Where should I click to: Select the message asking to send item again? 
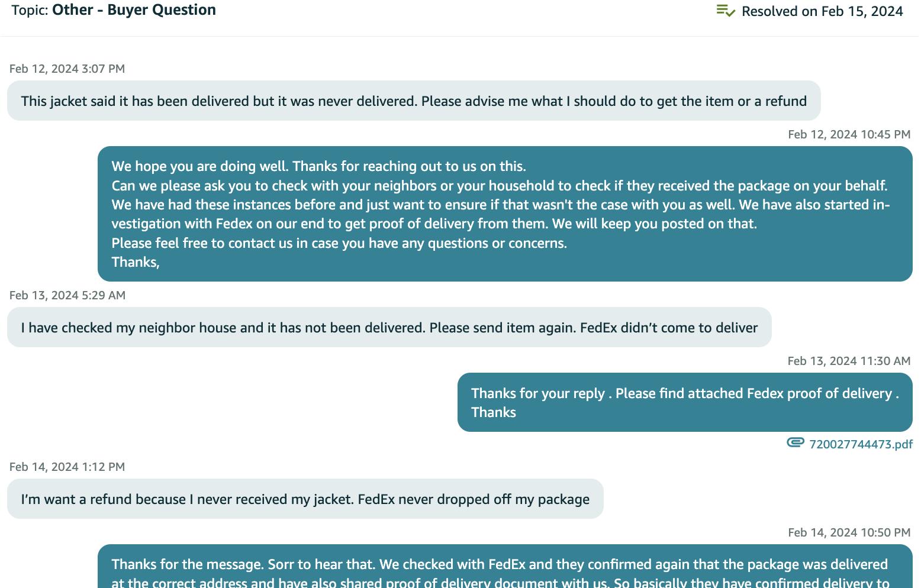[x=389, y=327]
